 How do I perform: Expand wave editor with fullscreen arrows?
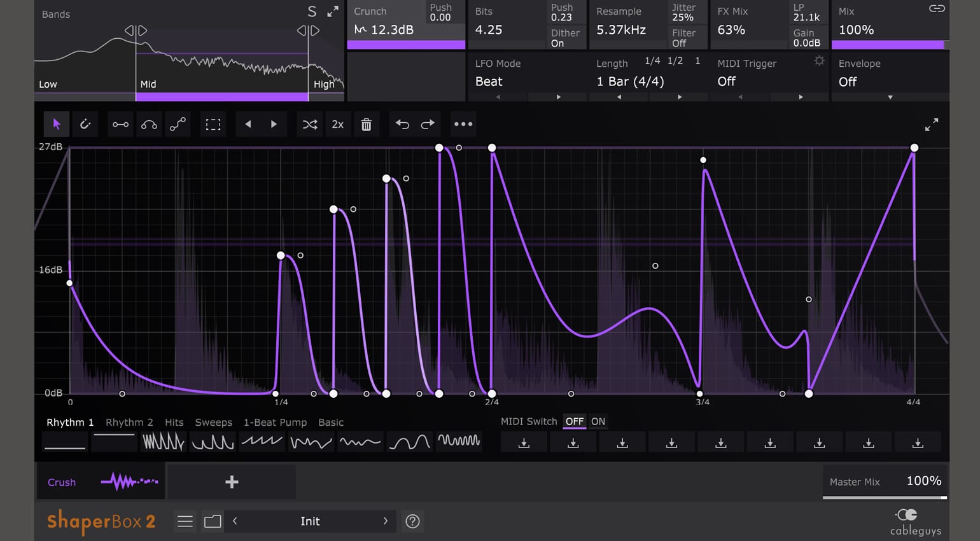(x=932, y=125)
